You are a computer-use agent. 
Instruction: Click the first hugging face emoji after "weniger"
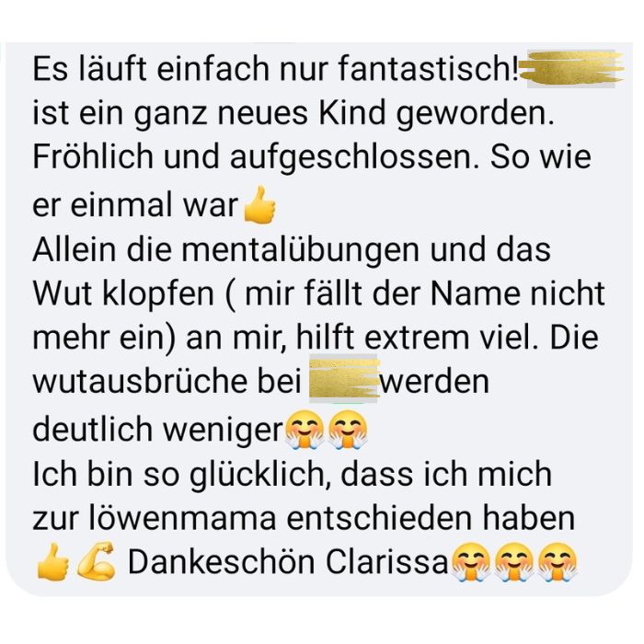click(305, 430)
